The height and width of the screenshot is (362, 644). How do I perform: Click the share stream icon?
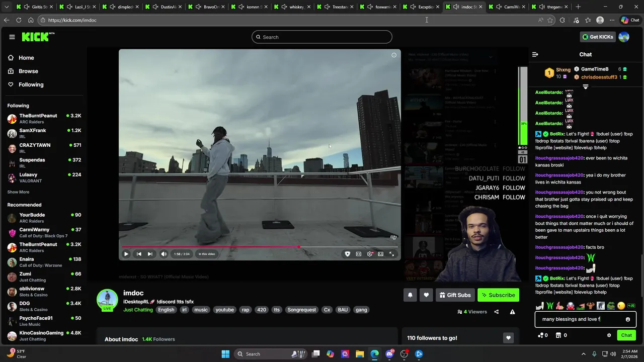496,312
